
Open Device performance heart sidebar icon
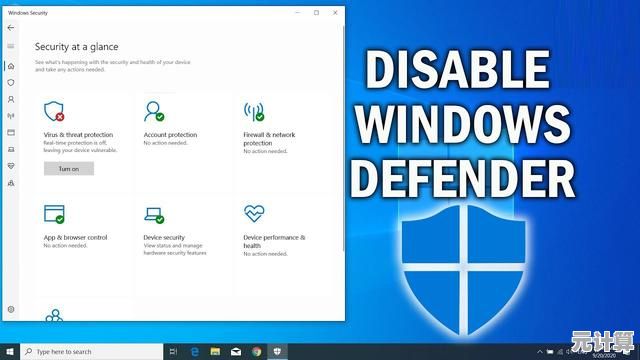(11, 166)
